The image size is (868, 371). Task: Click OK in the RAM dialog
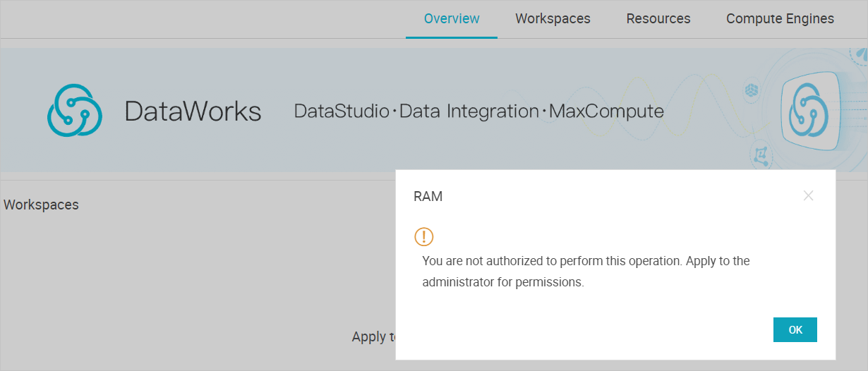point(795,329)
